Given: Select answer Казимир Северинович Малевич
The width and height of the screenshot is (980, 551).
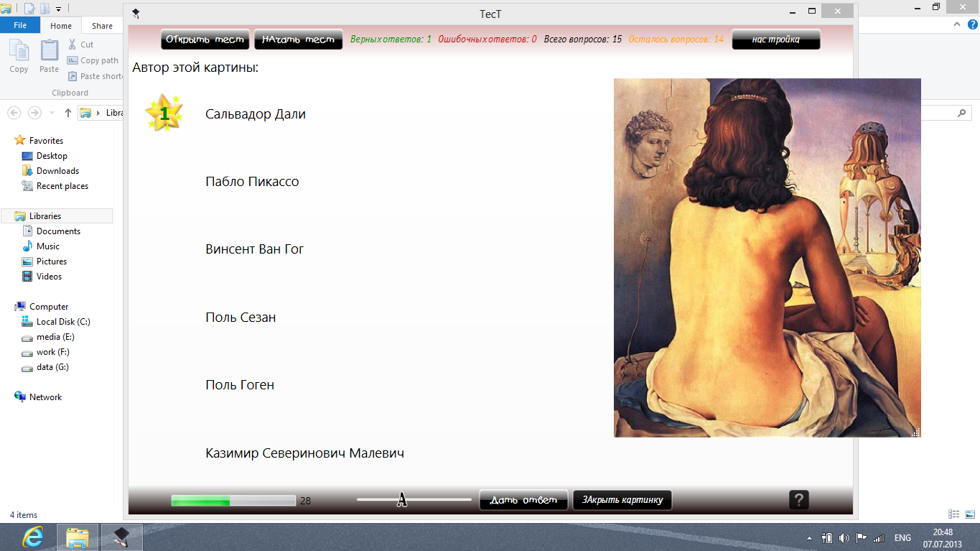Looking at the screenshot, I should point(305,453).
